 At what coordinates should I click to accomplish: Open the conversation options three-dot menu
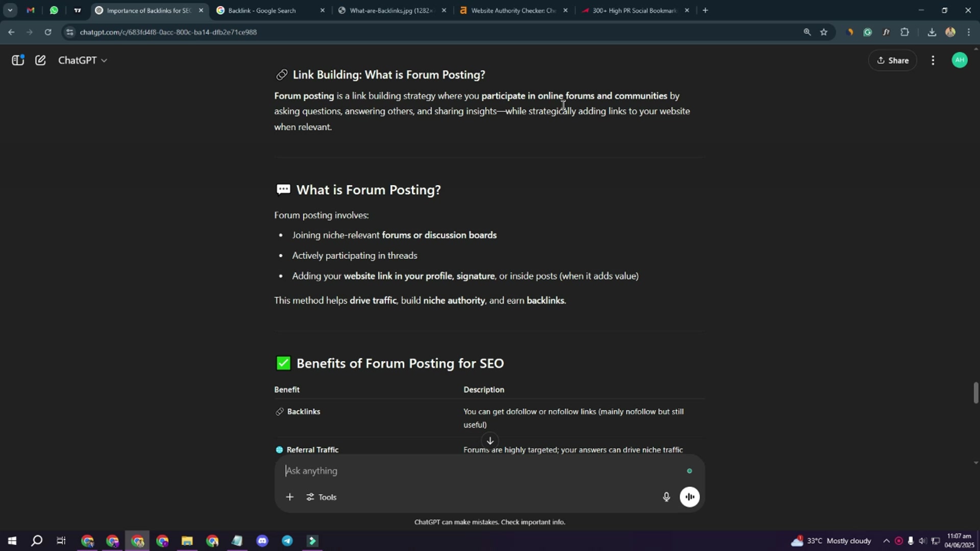[933, 60]
